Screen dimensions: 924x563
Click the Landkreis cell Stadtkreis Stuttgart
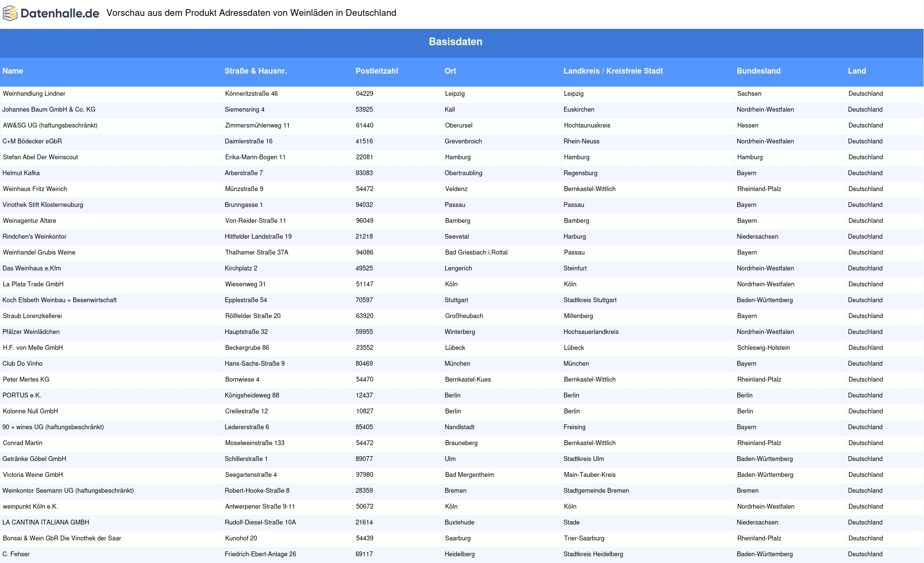[x=590, y=300]
